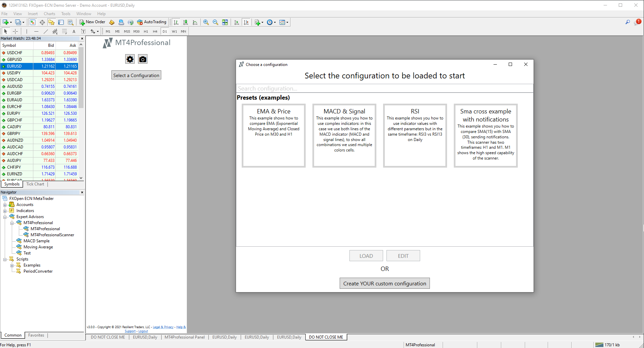This screenshot has height=348, width=644.
Task: Select the Equidistant Channel tool
Action: 55,31
